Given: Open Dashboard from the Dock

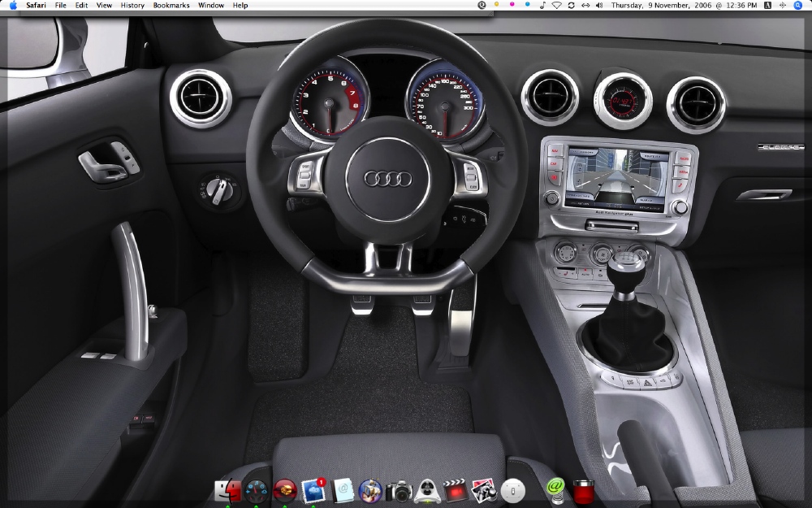Looking at the screenshot, I should pos(257,490).
